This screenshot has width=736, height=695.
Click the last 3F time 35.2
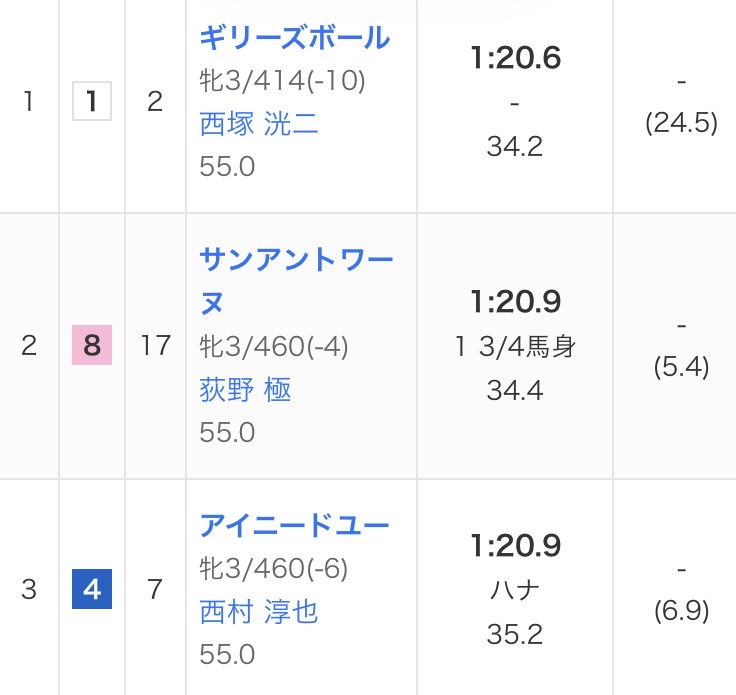515,634
